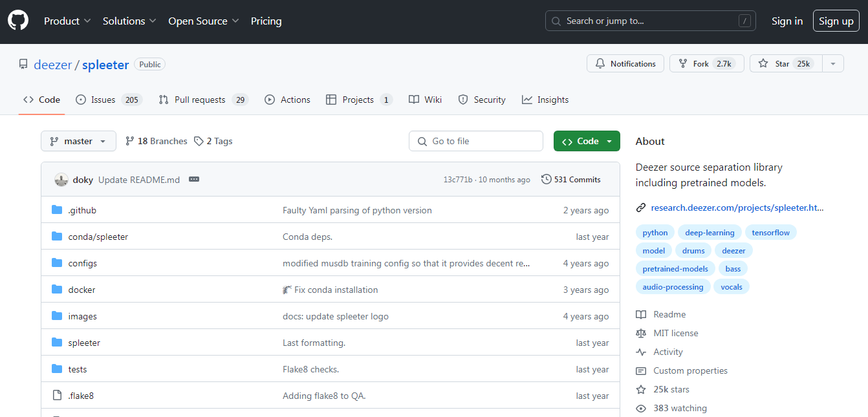
Task: Click the Notifications button
Action: click(625, 63)
